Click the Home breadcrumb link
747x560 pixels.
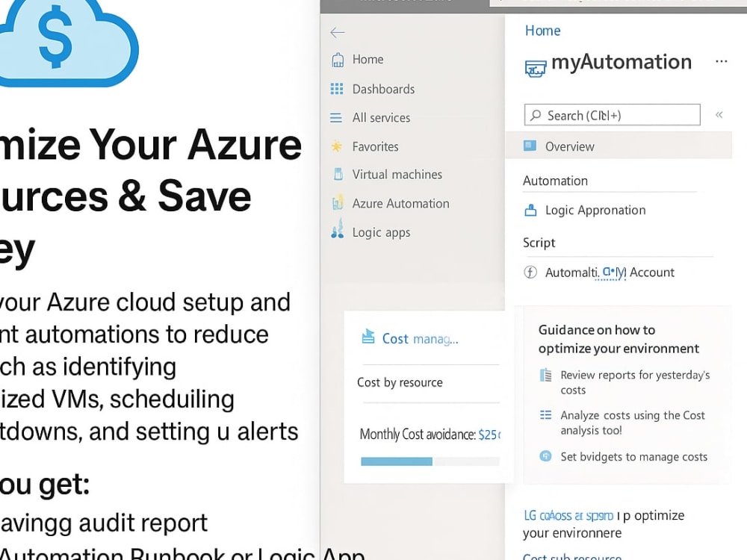tap(542, 31)
